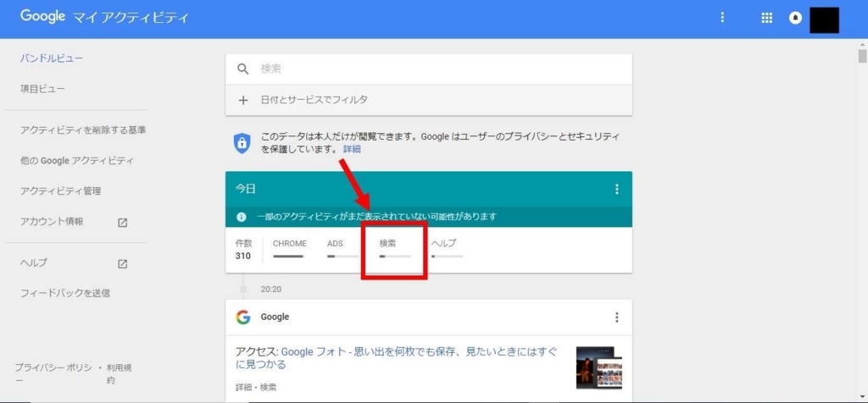Screen dimensions: 868x403
Task: Click 詳細 under the Google フォト entry
Action: 243,388
